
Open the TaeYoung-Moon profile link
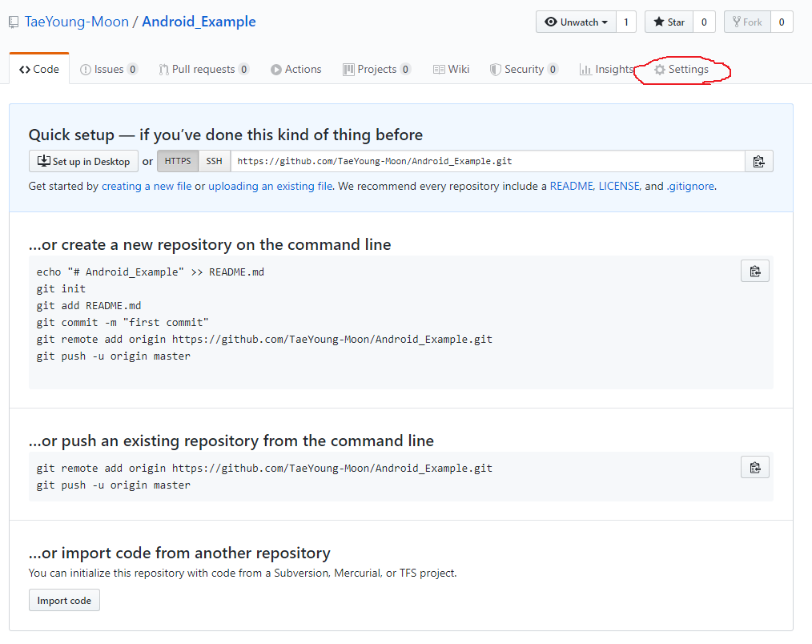pos(77,22)
